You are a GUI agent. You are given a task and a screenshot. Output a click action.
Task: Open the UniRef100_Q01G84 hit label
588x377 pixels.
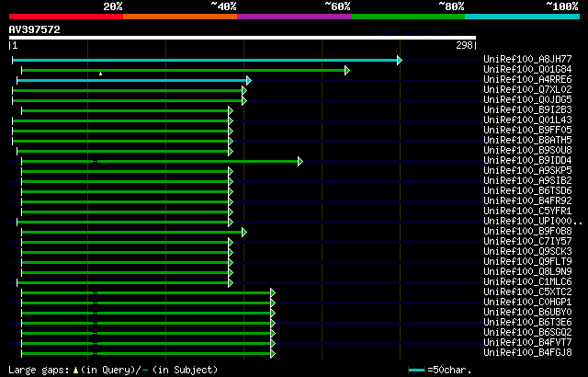[x=527, y=69]
